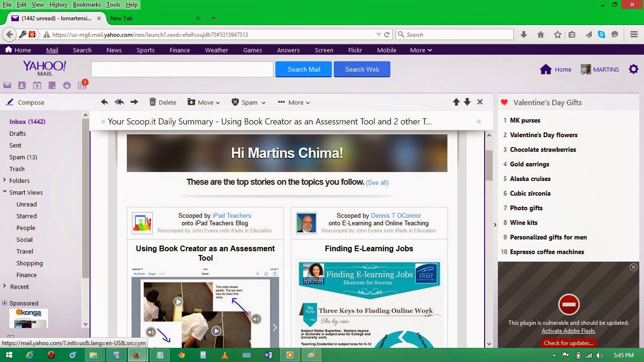Open Word from the taskbar
Screen dimensions: 644x362
268,355
